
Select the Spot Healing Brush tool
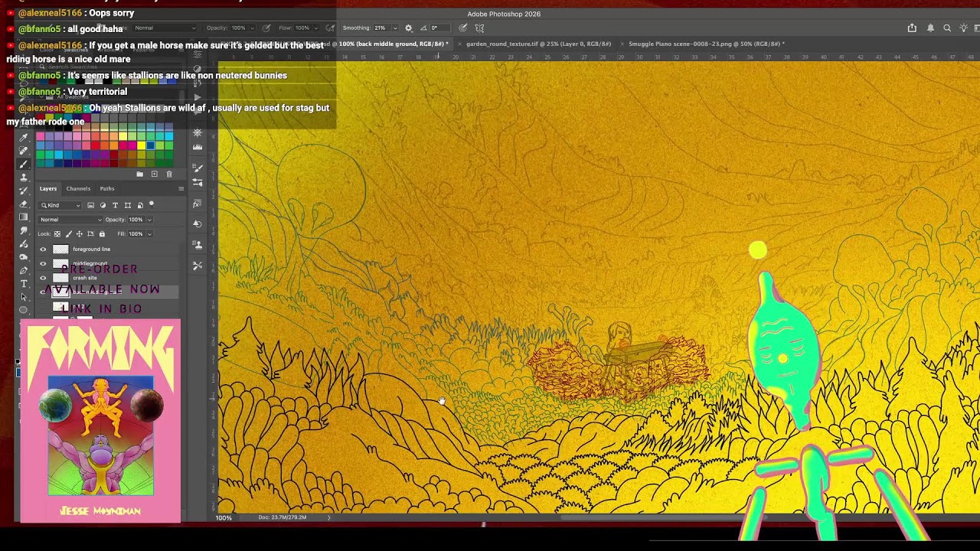[24, 150]
